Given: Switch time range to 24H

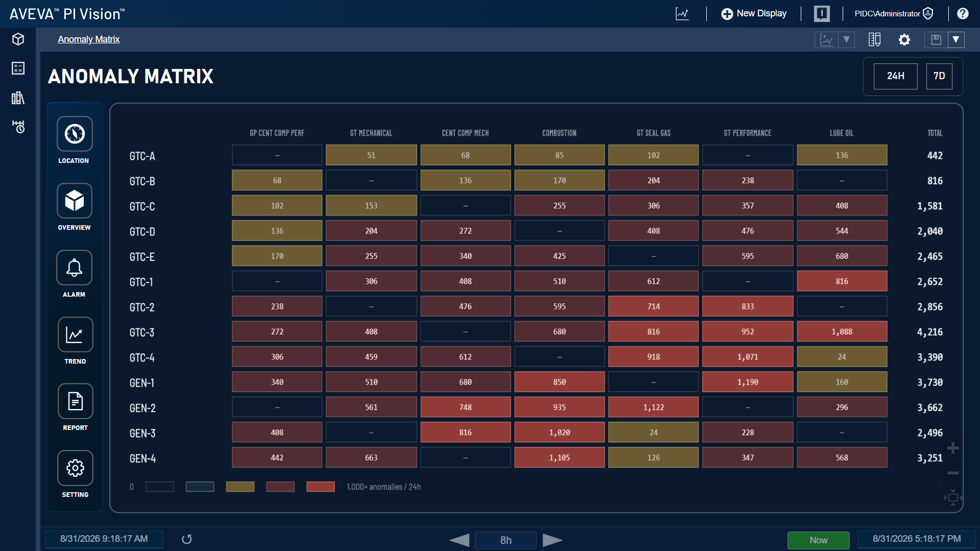Looking at the screenshot, I should click(x=895, y=76).
